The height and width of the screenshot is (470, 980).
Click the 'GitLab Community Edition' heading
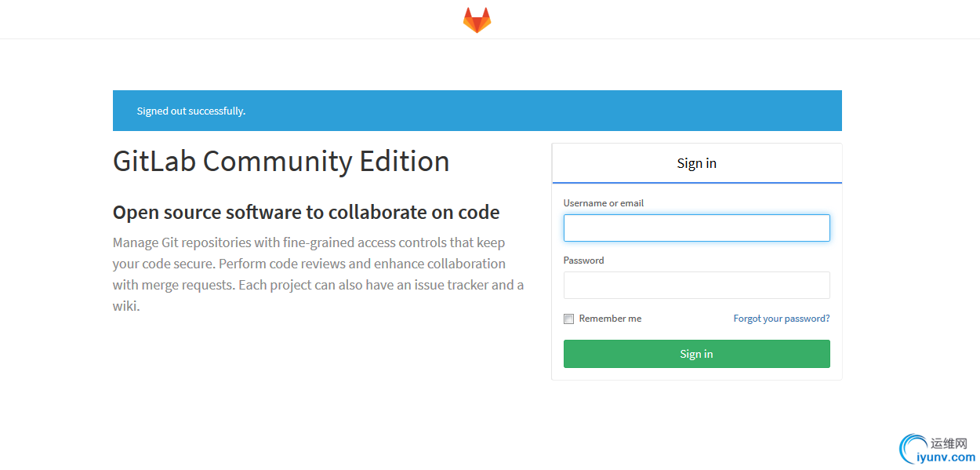click(x=281, y=162)
